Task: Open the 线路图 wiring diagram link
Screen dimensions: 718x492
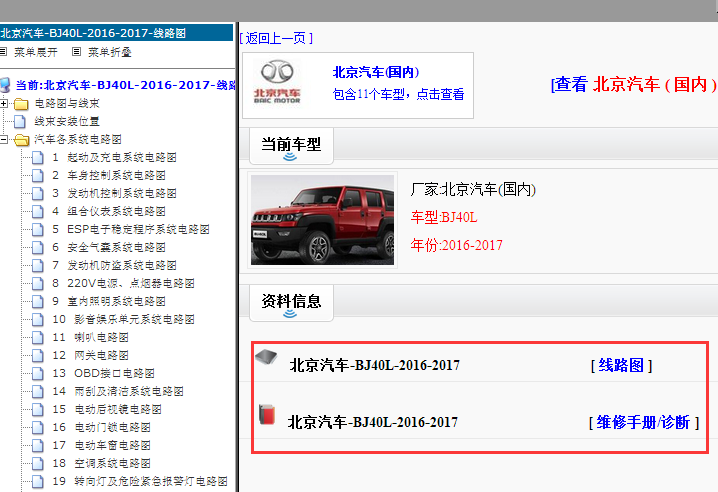Action: pyautogui.click(x=621, y=365)
